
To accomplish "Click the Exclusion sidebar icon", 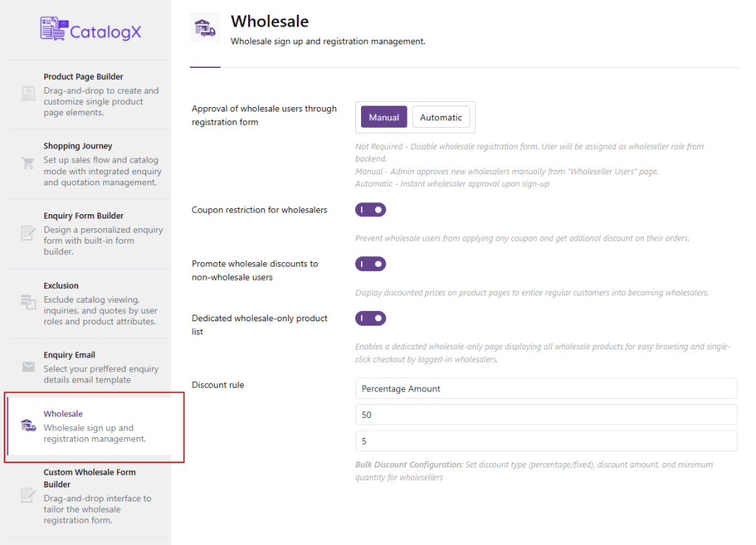I will click(x=28, y=302).
